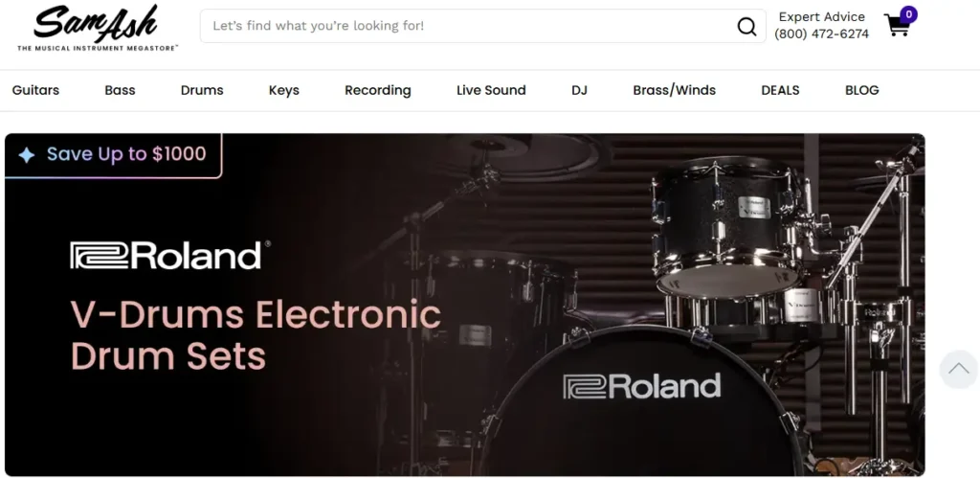980x478 pixels.
Task: Click the Expert Advice phone number
Action: tap(821, 34)
